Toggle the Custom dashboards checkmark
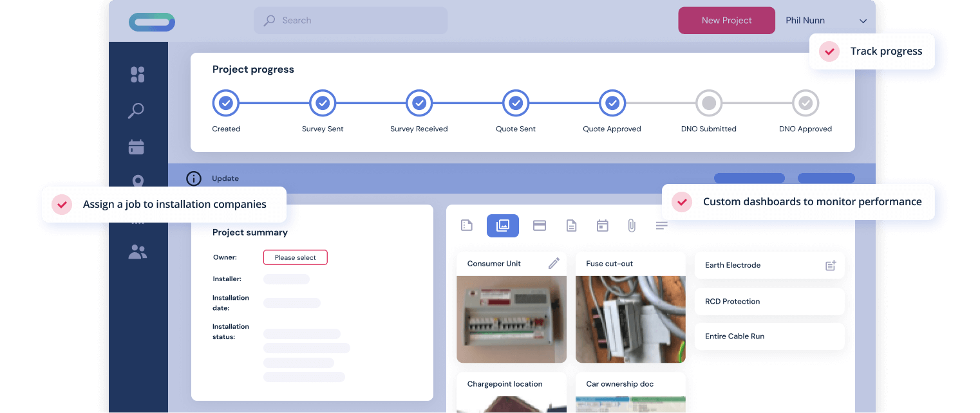 click(x=682, y=202)
